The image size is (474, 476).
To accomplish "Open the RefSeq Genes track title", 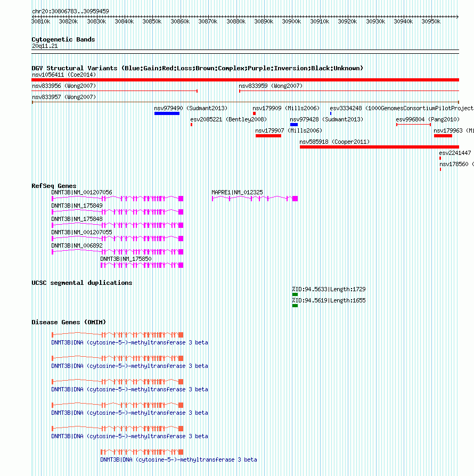I will click(54, 186).
